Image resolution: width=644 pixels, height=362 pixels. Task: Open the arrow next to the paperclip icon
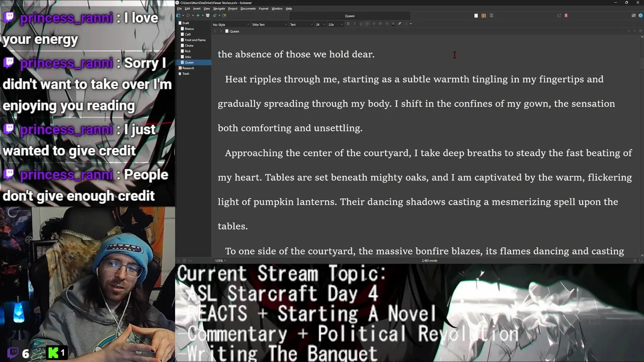click(x=219, y=16)
